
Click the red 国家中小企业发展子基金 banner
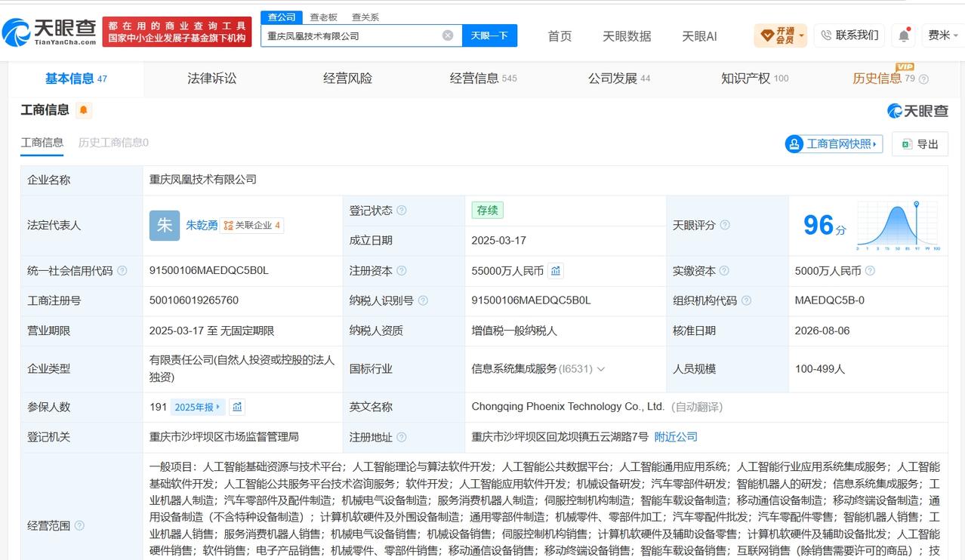click(178, 31)
